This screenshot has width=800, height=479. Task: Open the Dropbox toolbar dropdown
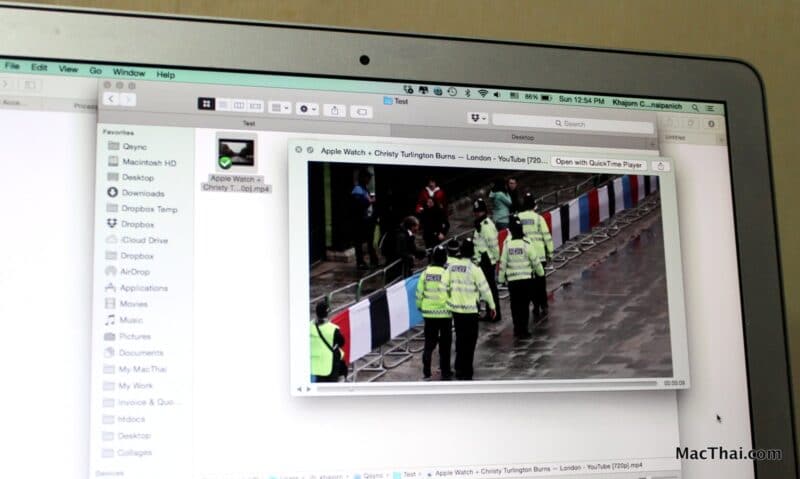click(477, 118)
